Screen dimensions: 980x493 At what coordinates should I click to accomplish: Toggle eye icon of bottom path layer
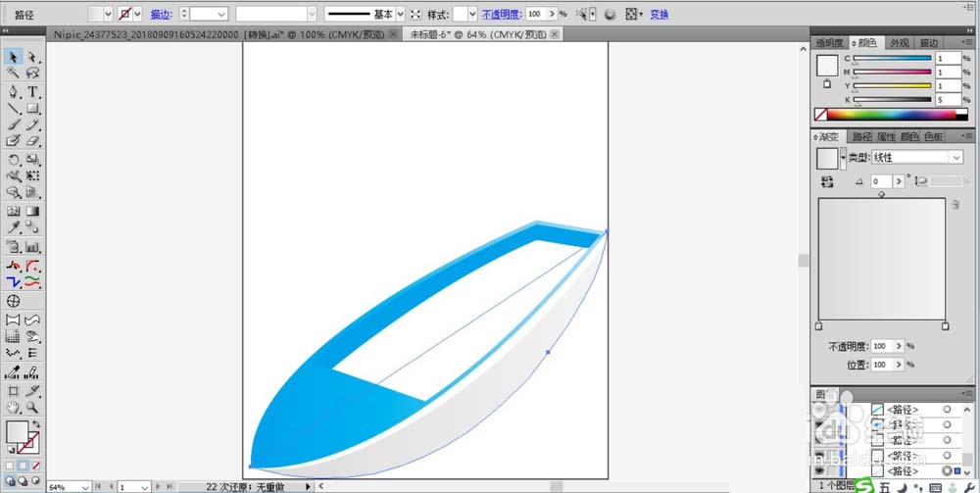click(x=818, y=471)
